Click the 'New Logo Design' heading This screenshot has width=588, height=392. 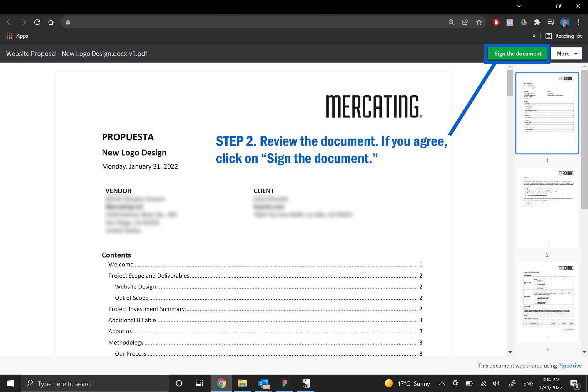coord(134,153)
